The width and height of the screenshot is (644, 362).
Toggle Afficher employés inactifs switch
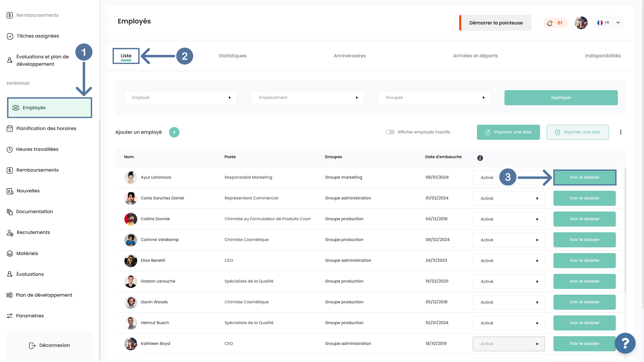[x=390, y=132]
